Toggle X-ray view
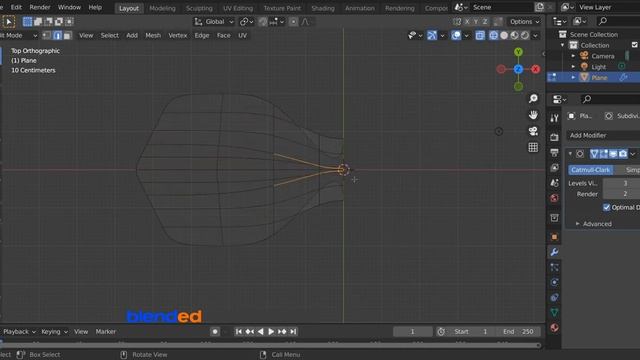 (480, 36)
